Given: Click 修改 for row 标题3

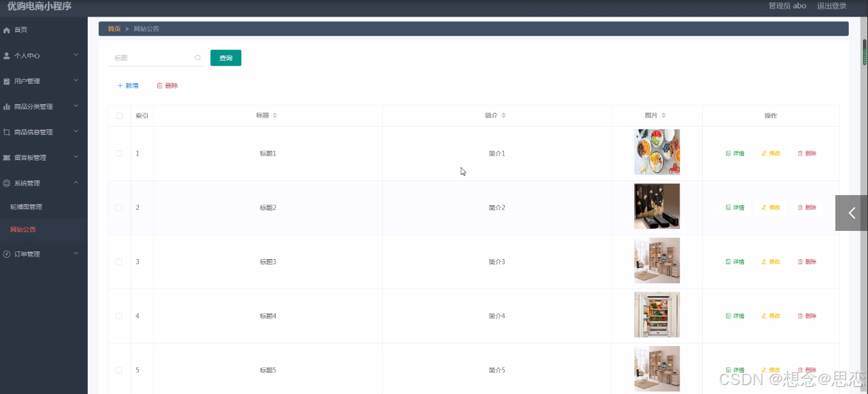Looking at the screenshot, I should (771, 262).
